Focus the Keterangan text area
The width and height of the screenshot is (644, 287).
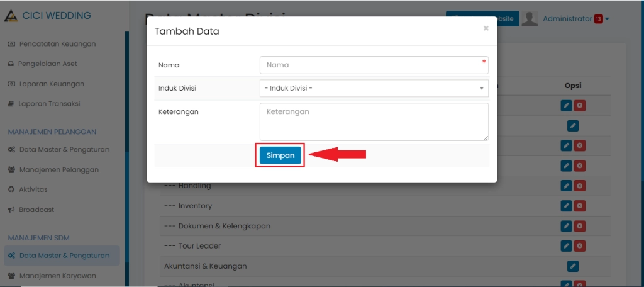(374, 121)
